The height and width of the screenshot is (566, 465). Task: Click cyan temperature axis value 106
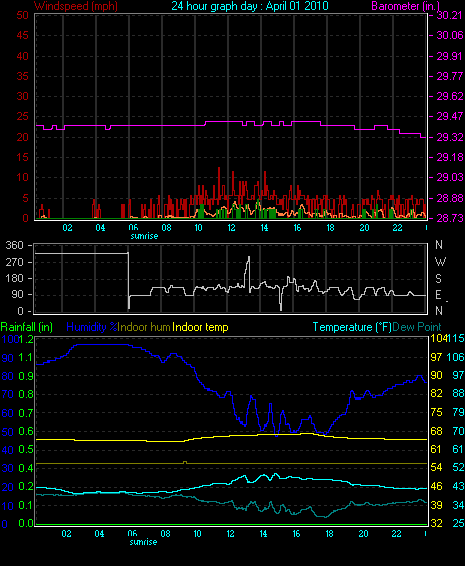click(x=456, y=357)
